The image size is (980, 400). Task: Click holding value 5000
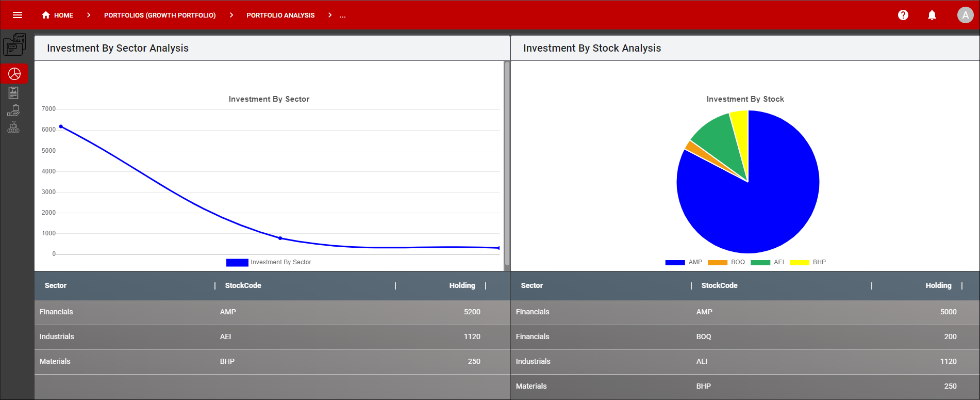coord(949,312)
